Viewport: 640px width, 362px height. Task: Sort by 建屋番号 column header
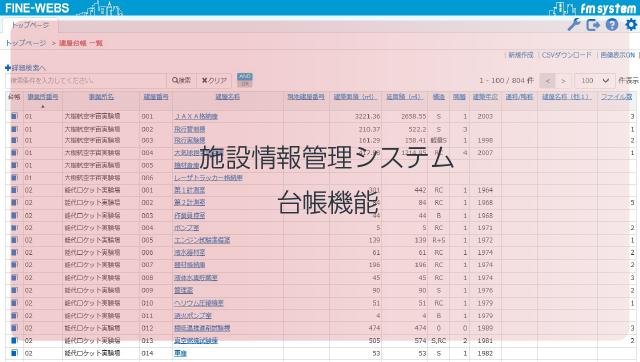[x=156, y=97]
